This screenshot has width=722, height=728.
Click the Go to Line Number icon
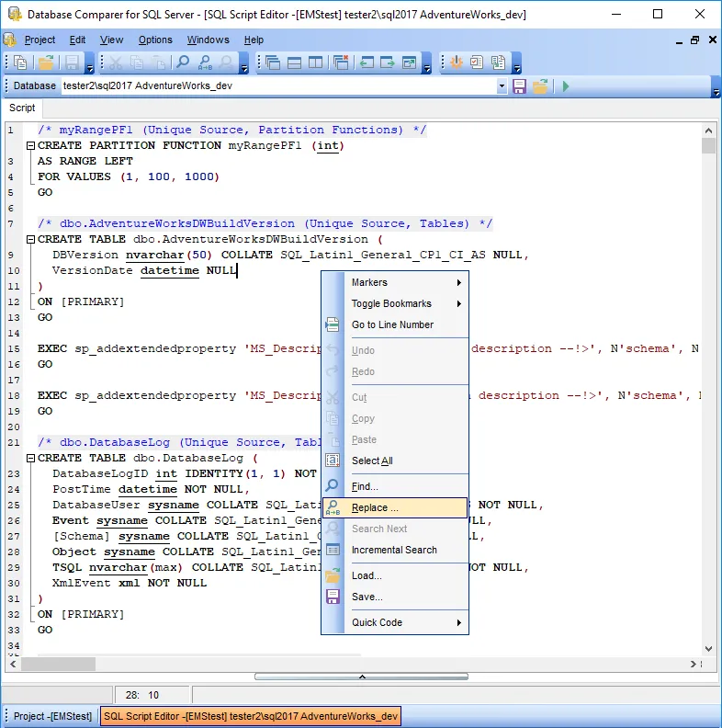pos(333,324)
